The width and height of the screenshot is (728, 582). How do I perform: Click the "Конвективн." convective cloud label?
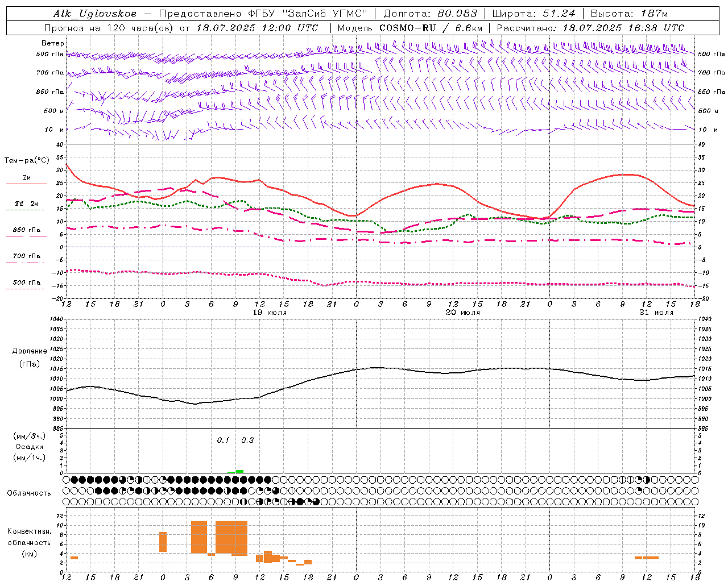point(29,531)
